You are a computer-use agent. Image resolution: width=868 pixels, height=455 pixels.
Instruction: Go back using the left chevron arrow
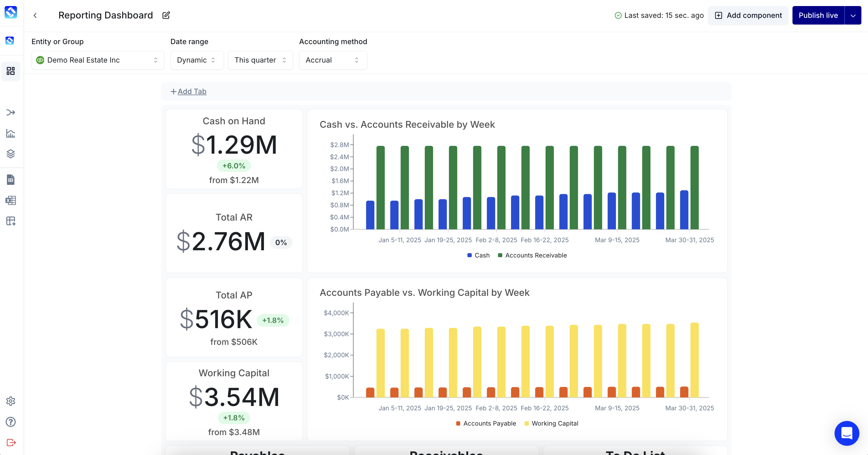coord(35,16)
